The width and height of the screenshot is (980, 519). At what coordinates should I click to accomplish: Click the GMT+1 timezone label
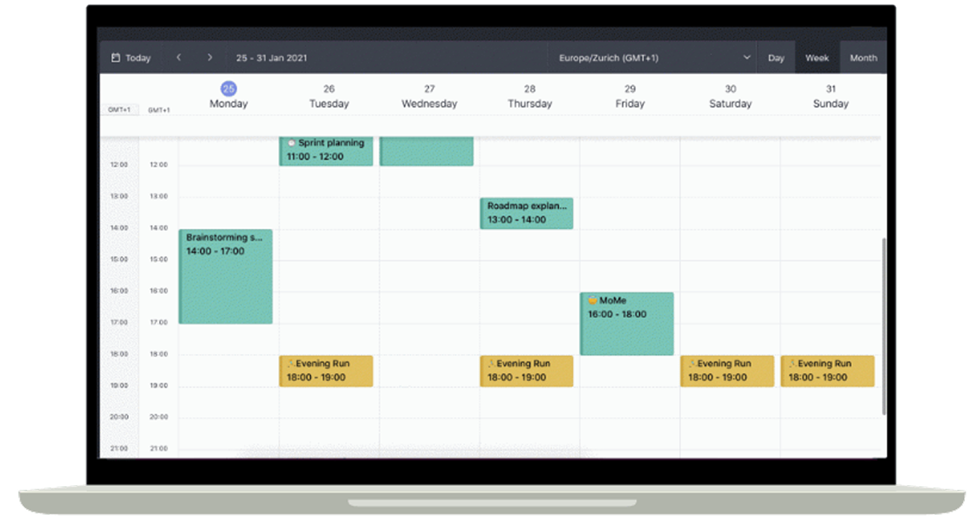118,109
